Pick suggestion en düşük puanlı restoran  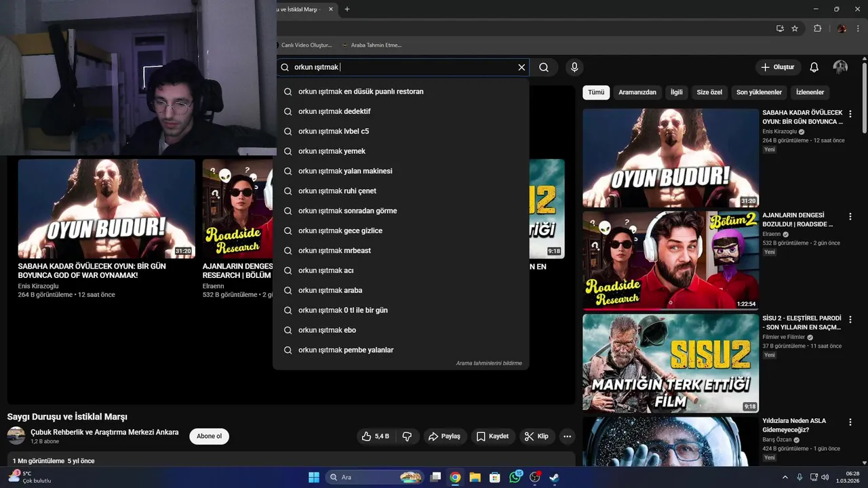401,91
